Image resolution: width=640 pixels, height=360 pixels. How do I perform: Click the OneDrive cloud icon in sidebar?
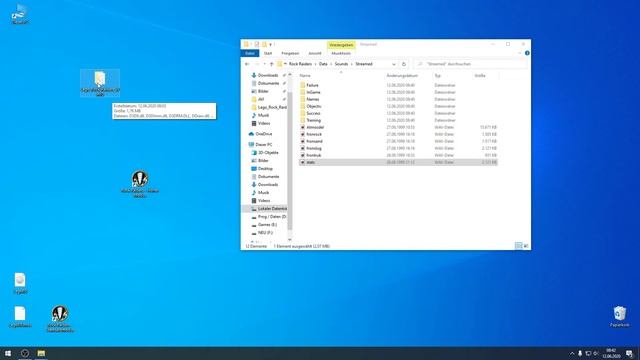pos(251,134)
